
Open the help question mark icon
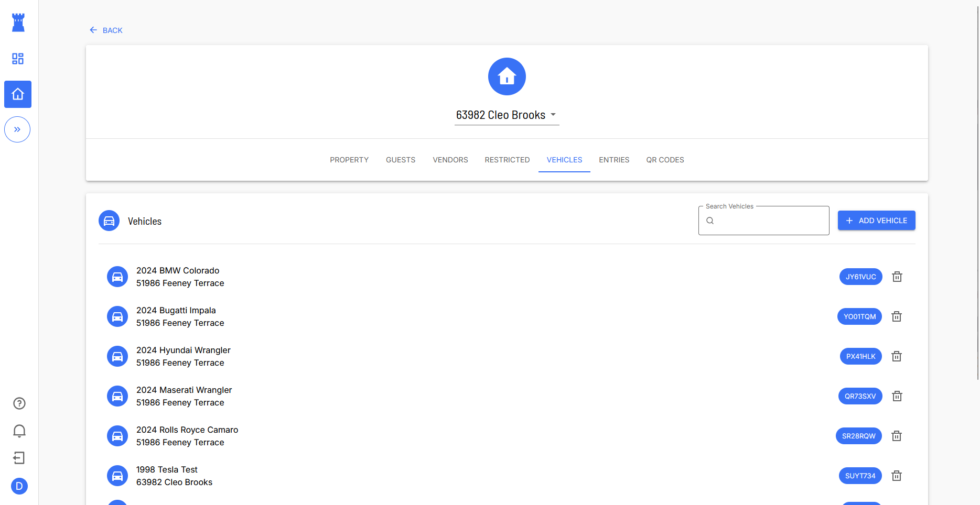point(19,403)
